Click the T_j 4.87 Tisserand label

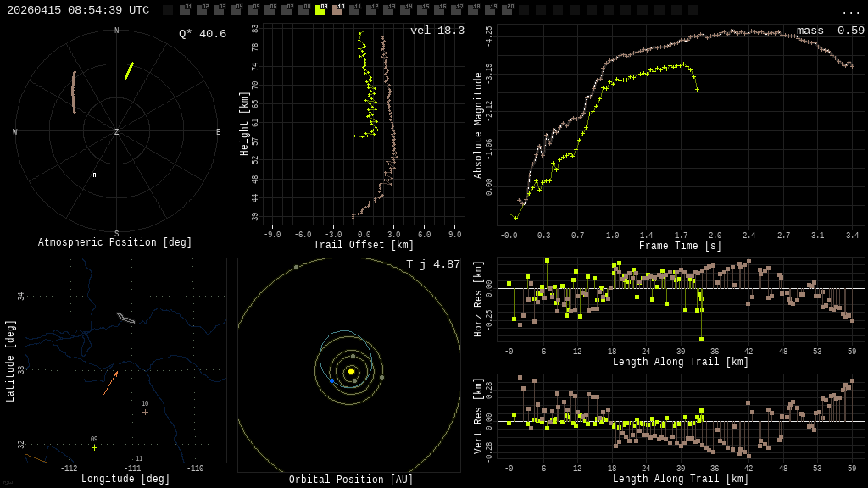coord(433,264)
